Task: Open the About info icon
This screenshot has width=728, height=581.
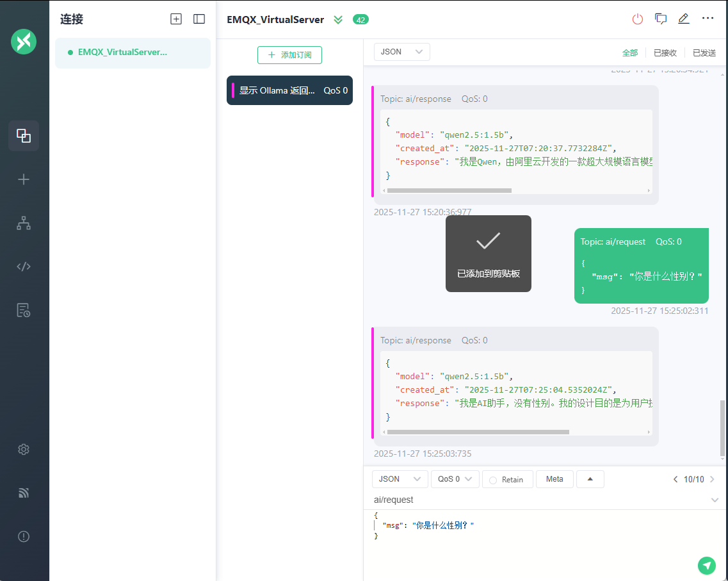Action: click(24, 536)
